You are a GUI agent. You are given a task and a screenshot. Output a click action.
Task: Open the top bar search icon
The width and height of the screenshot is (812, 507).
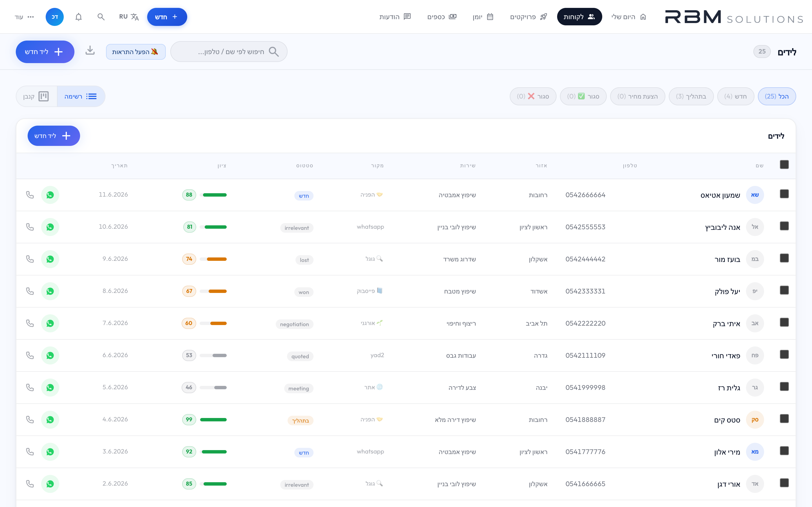coord(101,17)
